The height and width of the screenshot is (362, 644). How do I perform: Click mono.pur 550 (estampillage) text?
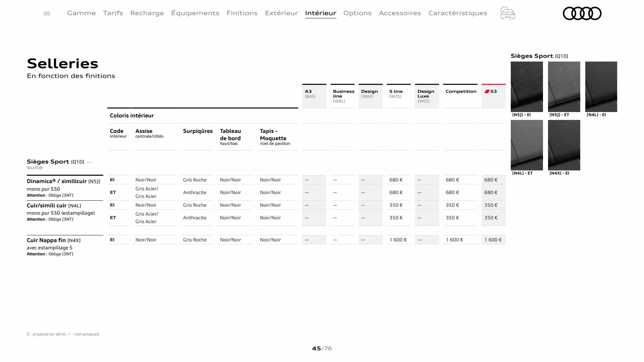(x=61, y=213)
